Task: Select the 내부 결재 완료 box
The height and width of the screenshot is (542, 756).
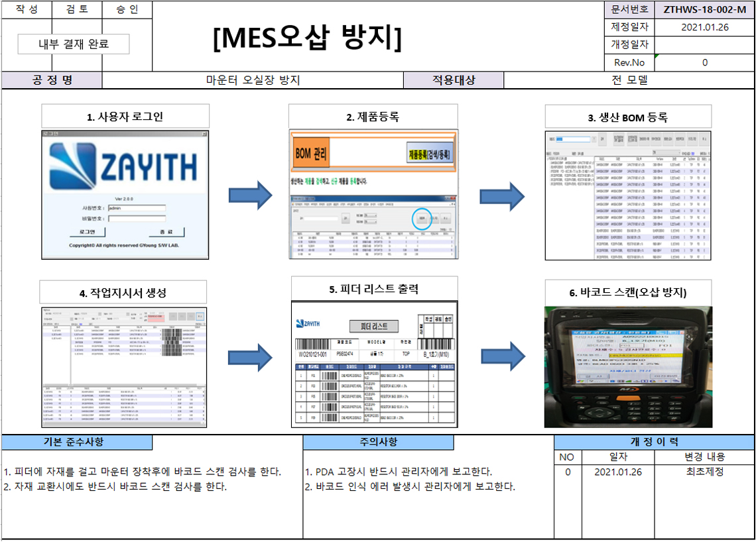Action: tap(74, 44)
